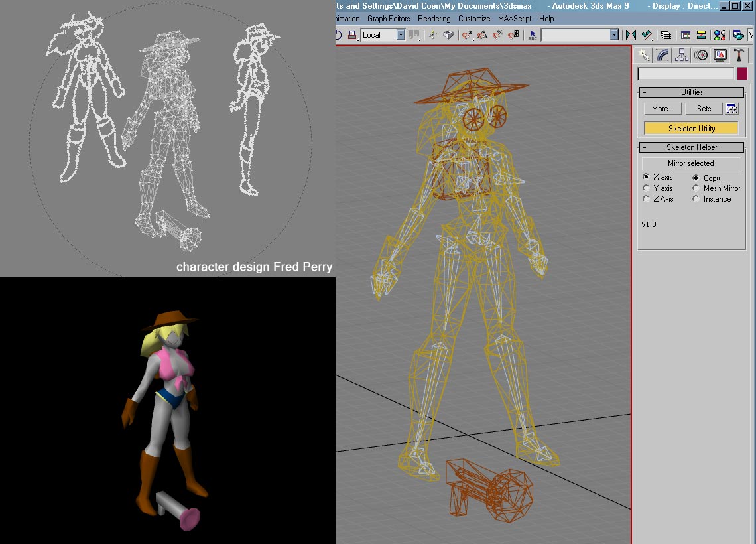Switch to the Hierarchy command panel tab
Screen dimensions: 756x544
click(682, 56)
